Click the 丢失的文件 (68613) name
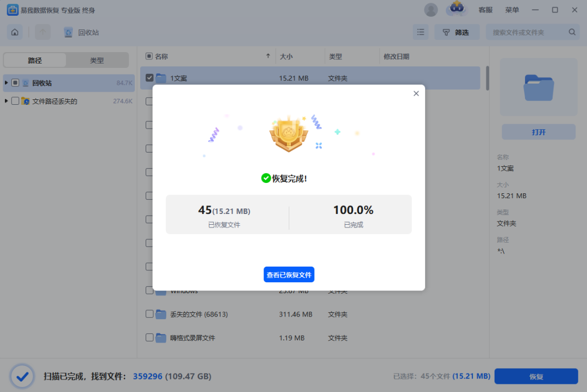The width and height of the screenshot is (587, 392). tap(199, 314)
